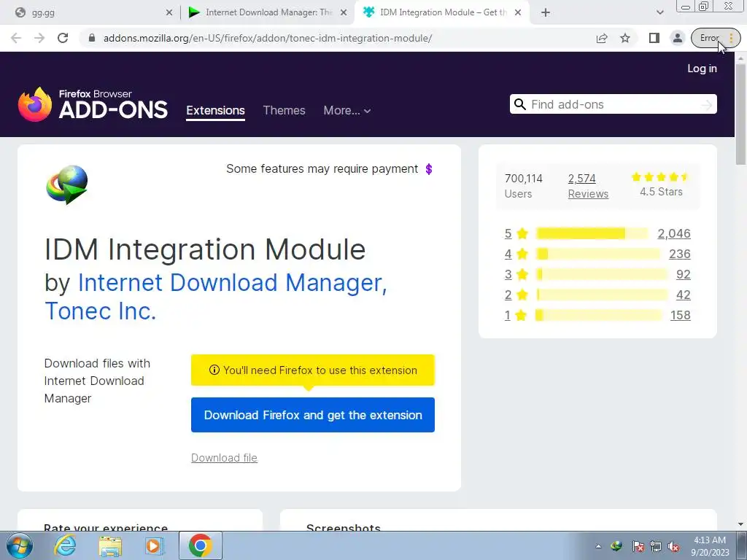The height and width of the screenshot is (560, 747).
Task: Click the 236 four-star count
Action: click(680, 254)
